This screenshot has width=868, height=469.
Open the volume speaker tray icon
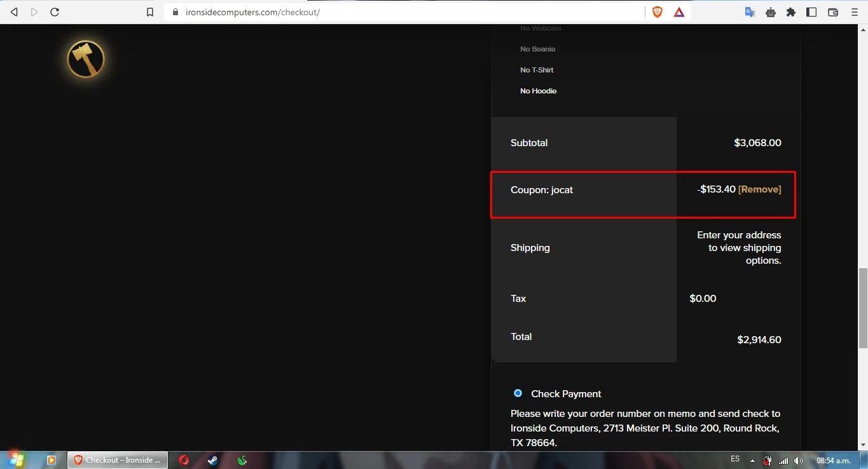pyautogui.click(x=799, y=460)
